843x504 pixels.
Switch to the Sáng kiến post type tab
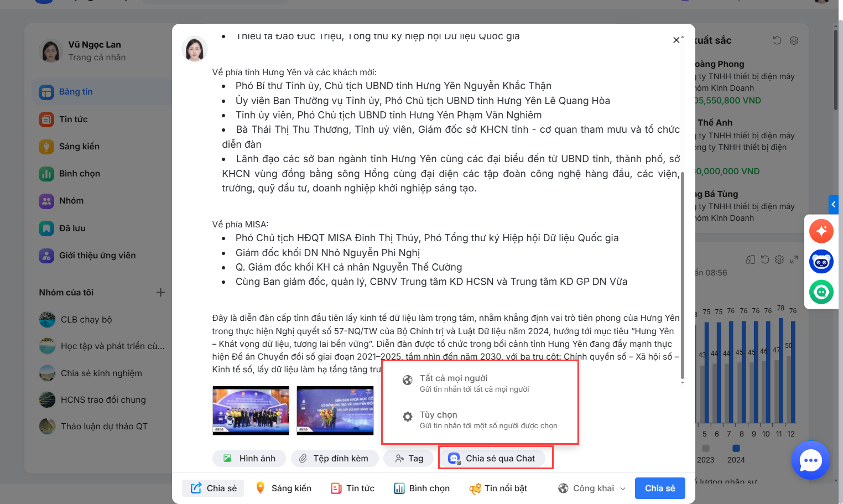283,488
